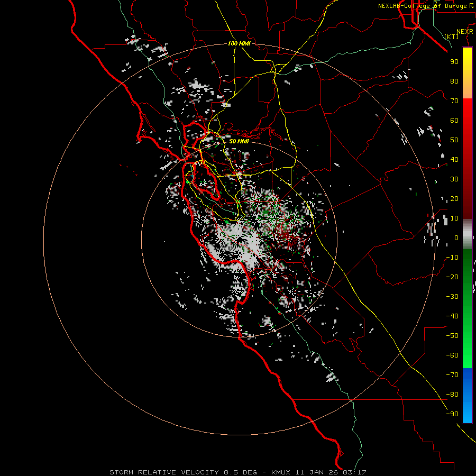Select the -10 value on the velocity scale
This screenshot has height=476, width=476.
click(452, 258)
